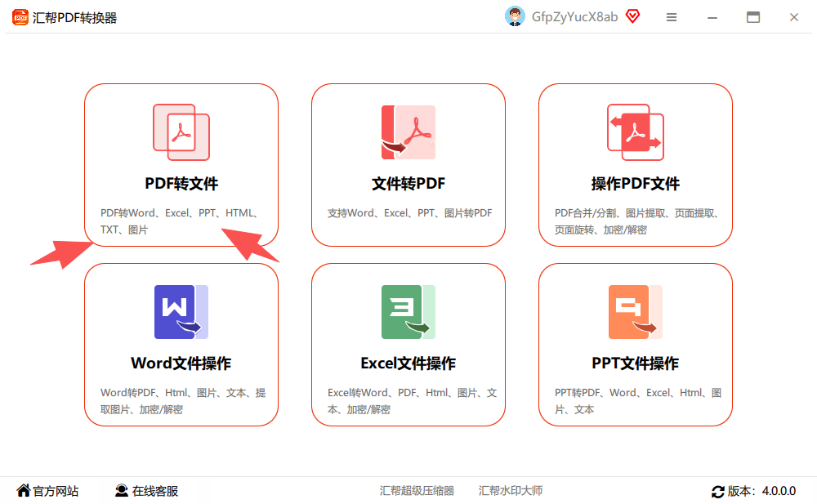Open 在线客服 online support link
Image resolution: width=817 pixels, height=504 pixels.
[x=154, y=491]
